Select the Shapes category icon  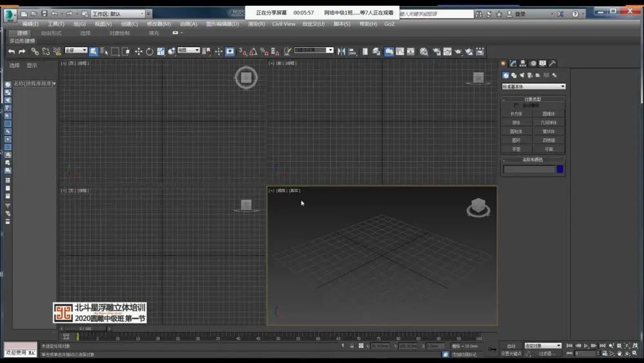(514, 75)
